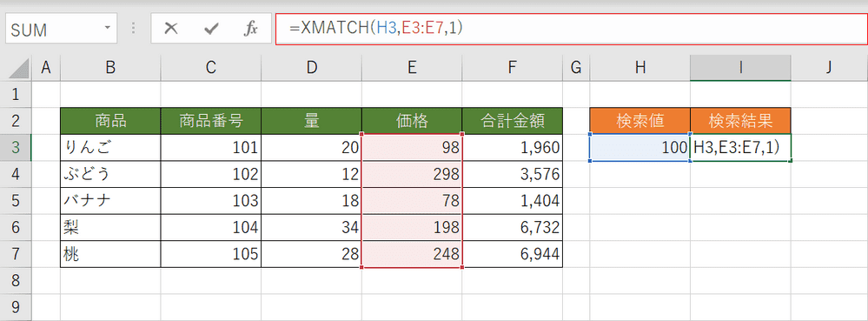Click quantity cell 20
The height and width of the screenshot is (321, 868).
pos(312,148)
